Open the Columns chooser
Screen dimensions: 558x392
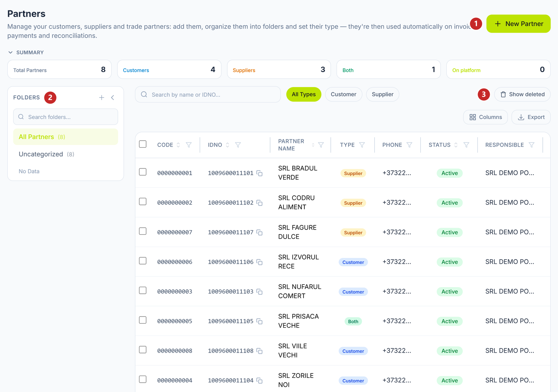pos(485,117)
